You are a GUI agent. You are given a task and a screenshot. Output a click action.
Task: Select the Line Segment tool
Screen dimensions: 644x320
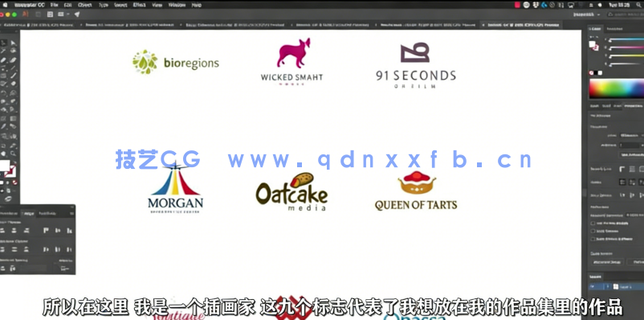[x=13, y=68]
